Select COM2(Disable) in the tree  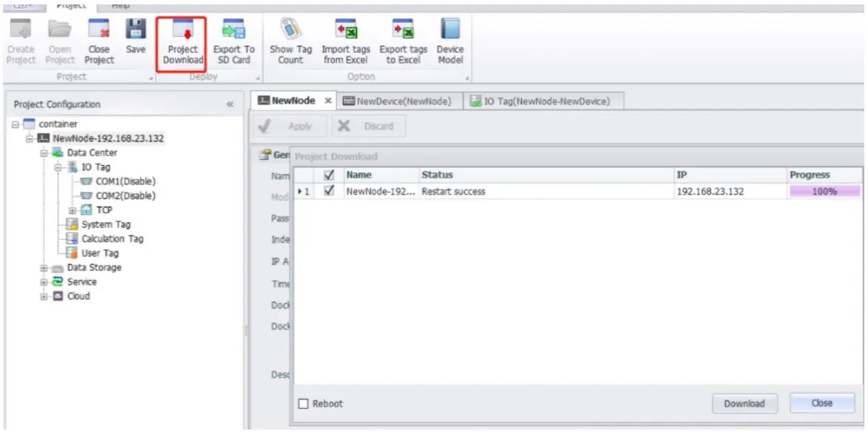[x=126, y=196]
